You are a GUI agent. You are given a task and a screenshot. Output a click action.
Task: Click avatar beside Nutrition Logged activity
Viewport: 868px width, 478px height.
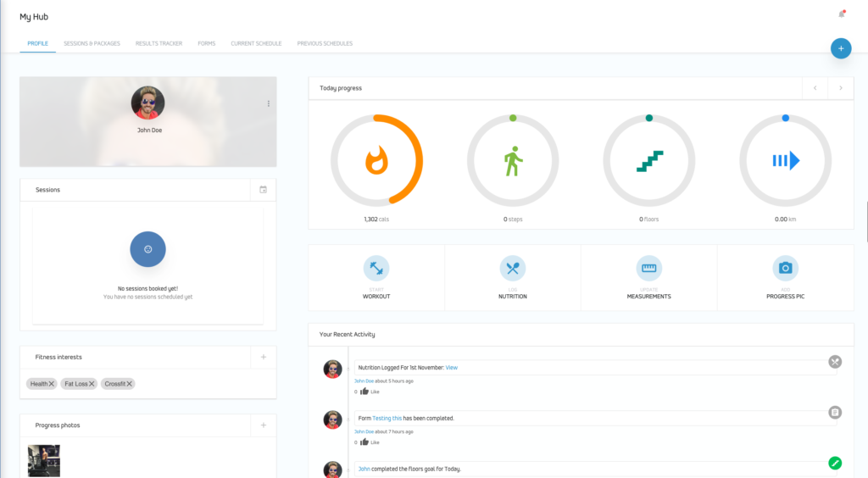[x=332, y=369]
